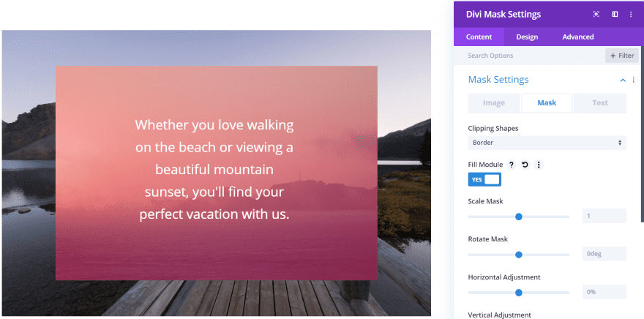Open Fill Module three-dots options
Viewport: 644px width, 319px height.
point(539,165)
